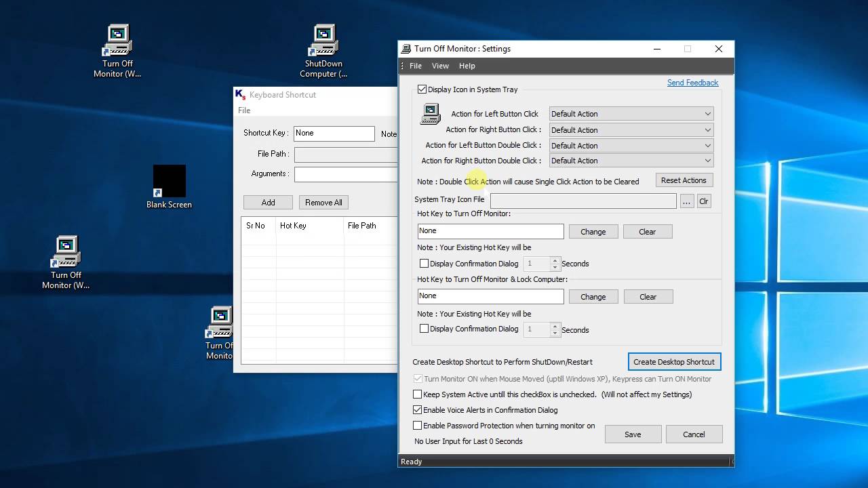868x488 pixels.
Task: Enable Display Confirmation Dialog for Lock Computer hotkey
Action: 424,329
